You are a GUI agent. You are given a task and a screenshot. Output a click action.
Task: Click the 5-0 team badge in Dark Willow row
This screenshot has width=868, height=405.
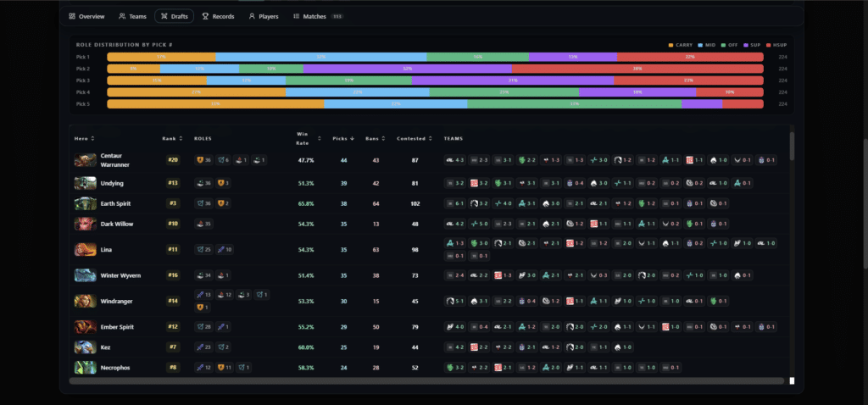coord(478,224)
